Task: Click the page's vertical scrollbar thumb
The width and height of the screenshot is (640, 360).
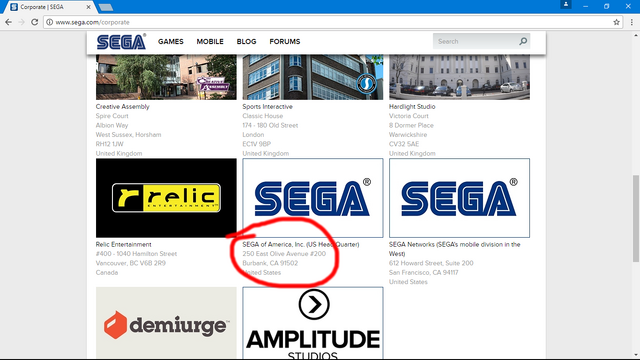Action: [636, 219]
